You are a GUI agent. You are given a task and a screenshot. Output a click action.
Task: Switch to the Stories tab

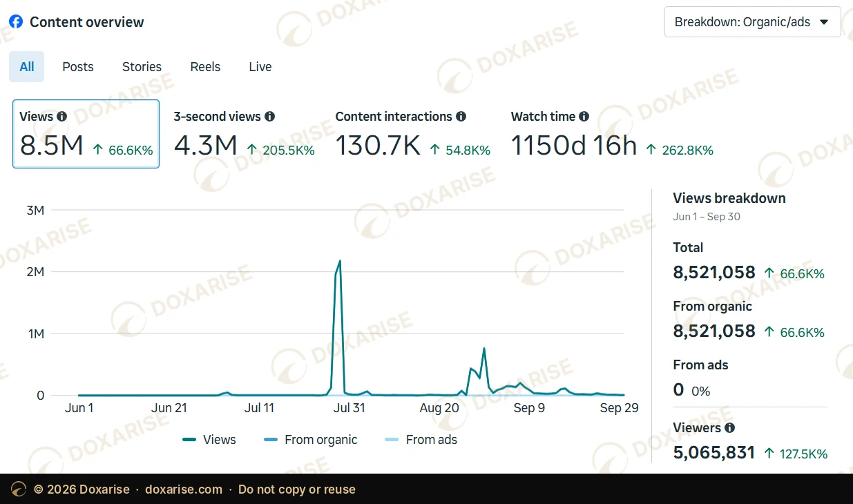[142, 67]
